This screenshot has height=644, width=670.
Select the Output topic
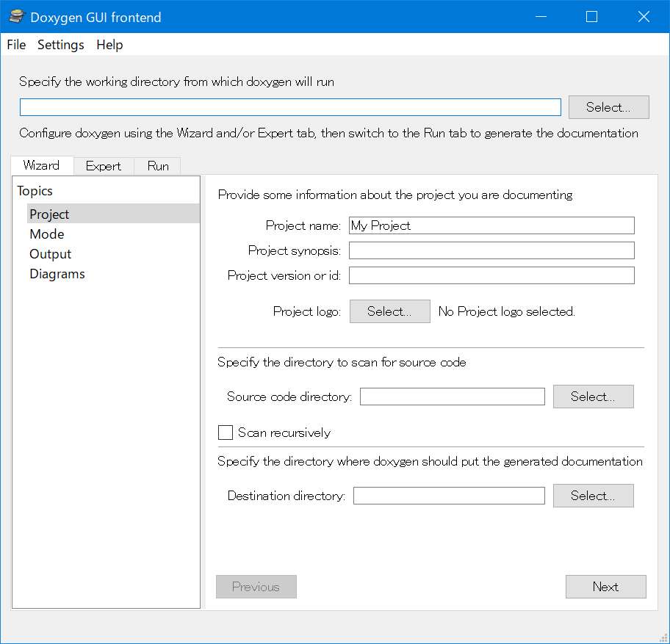click(50, 253)
